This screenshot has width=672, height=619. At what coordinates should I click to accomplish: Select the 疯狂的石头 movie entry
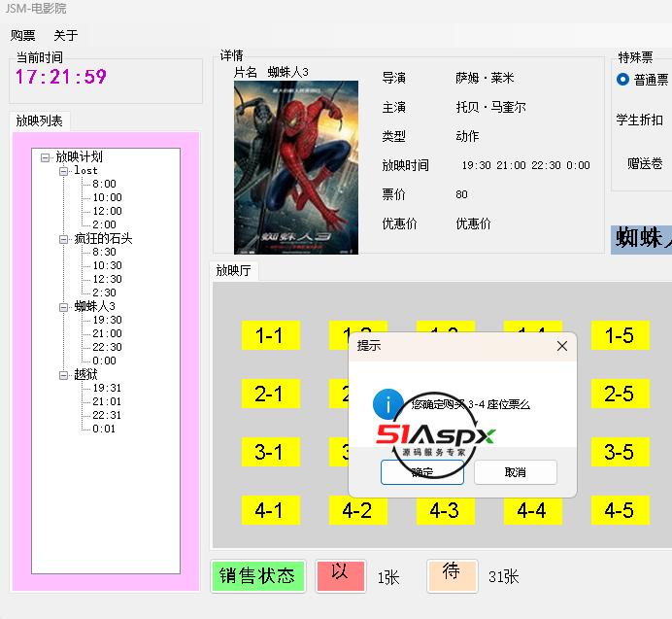(x=103, y=238)
